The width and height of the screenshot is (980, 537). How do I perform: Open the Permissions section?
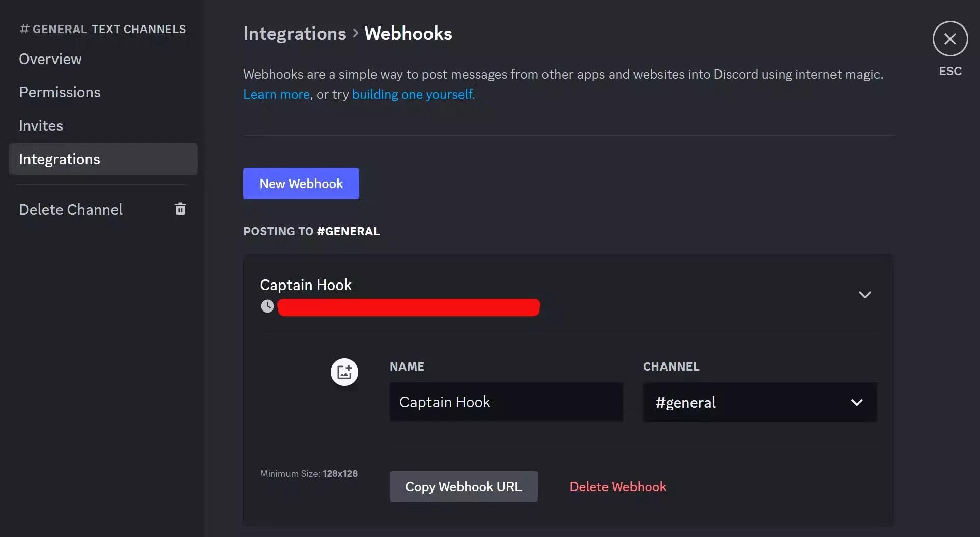pyautogui.click(x=60, y=92)
